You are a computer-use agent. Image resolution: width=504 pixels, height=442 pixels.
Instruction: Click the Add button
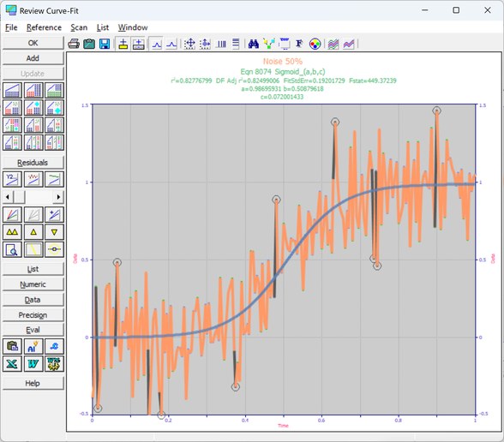coord(33,58)
